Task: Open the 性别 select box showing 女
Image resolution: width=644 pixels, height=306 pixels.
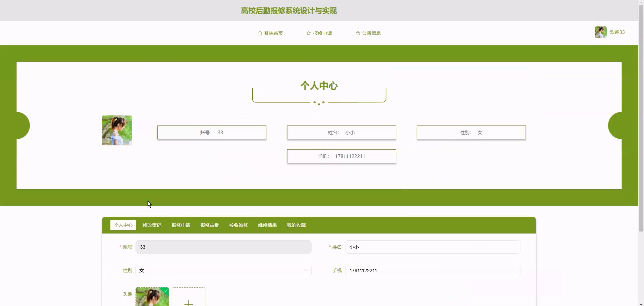Action: pos(220,270)
